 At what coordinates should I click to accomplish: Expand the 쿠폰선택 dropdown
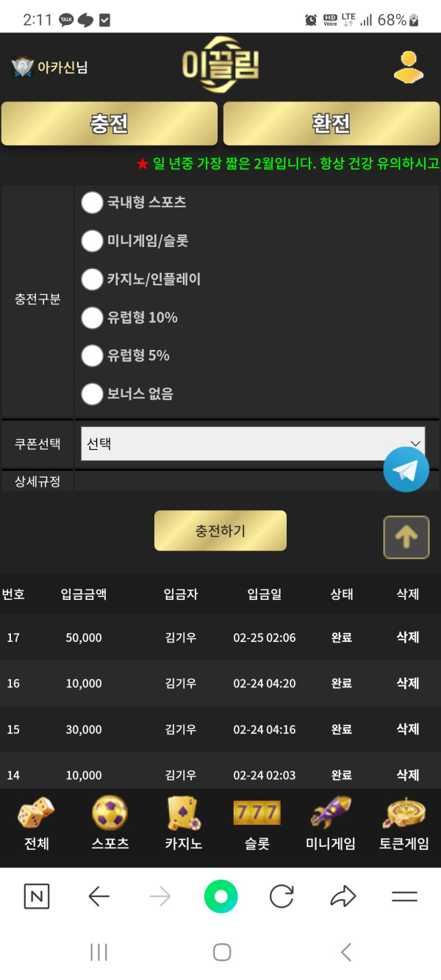click(x=252, y=444)
